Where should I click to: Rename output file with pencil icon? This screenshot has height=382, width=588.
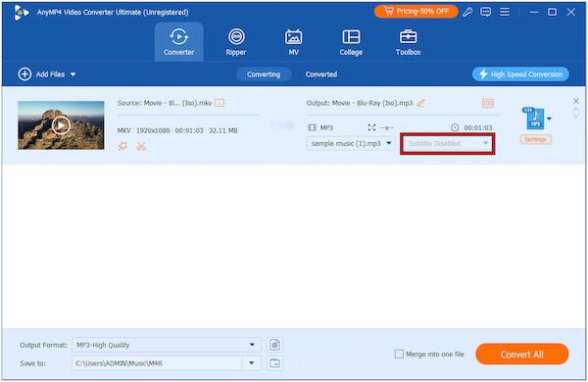[x=421, y=103]
